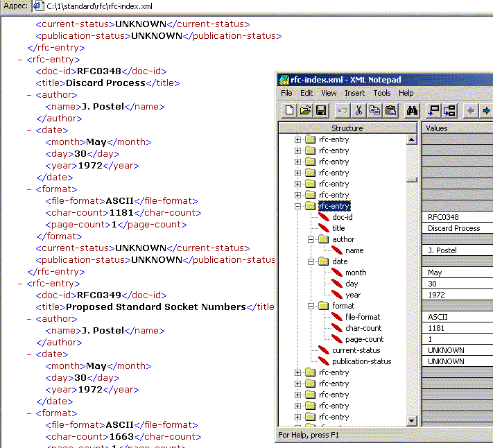Screen dimensions: 493x448
Task: Click the RFC0348 value cell
Action: [x=458, y=216]
